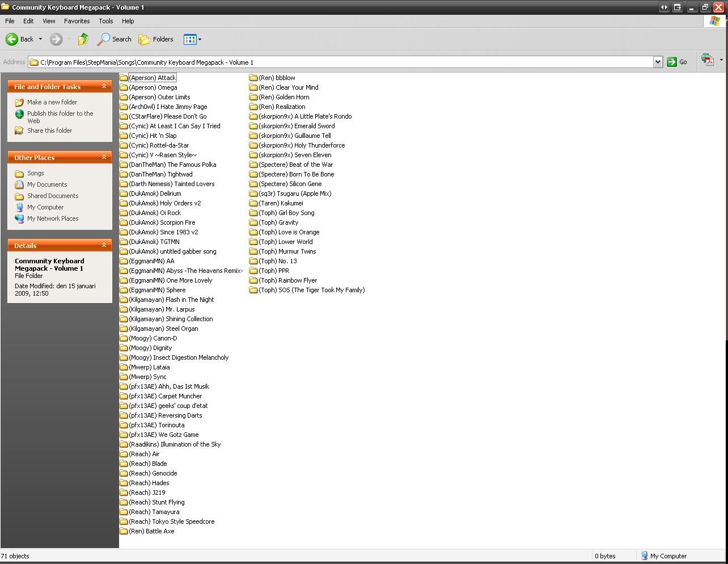Open Songs in Other Places
728x564 pixels.
click(x=36, y=173)
